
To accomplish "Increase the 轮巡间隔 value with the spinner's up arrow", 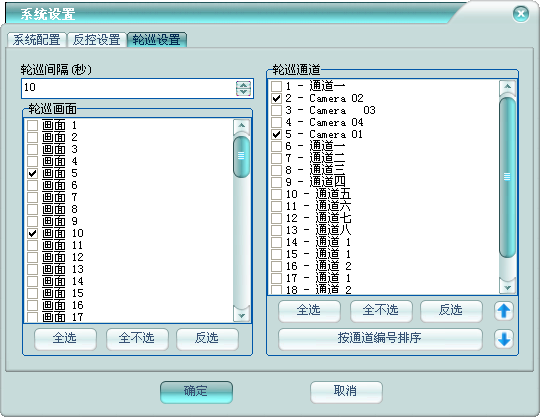I will (243, 85).
